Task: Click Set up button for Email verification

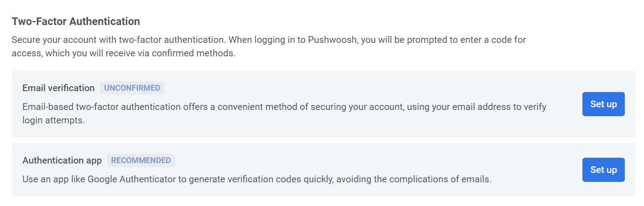Action: (603, 104)
